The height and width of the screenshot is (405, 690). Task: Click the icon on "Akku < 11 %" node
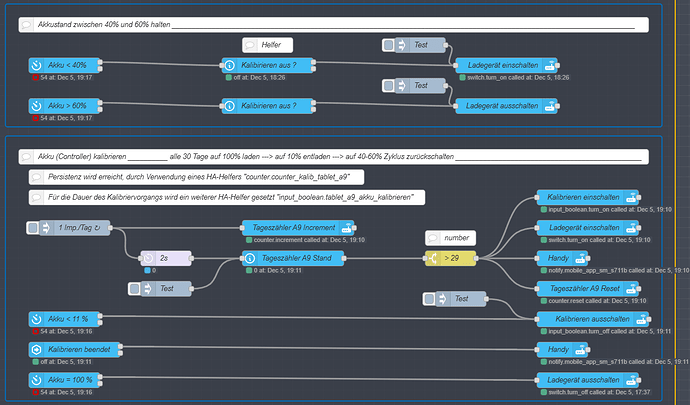(38, 319)
